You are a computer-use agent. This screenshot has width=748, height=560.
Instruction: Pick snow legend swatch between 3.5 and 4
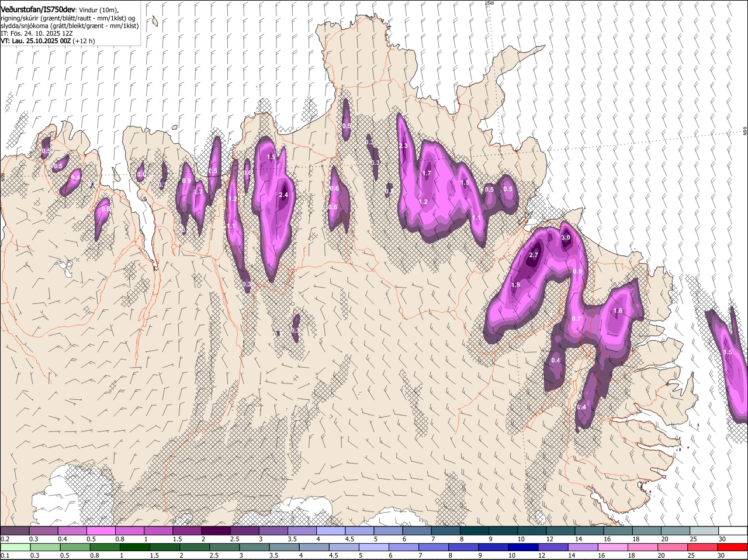click(x=302, y=531)
